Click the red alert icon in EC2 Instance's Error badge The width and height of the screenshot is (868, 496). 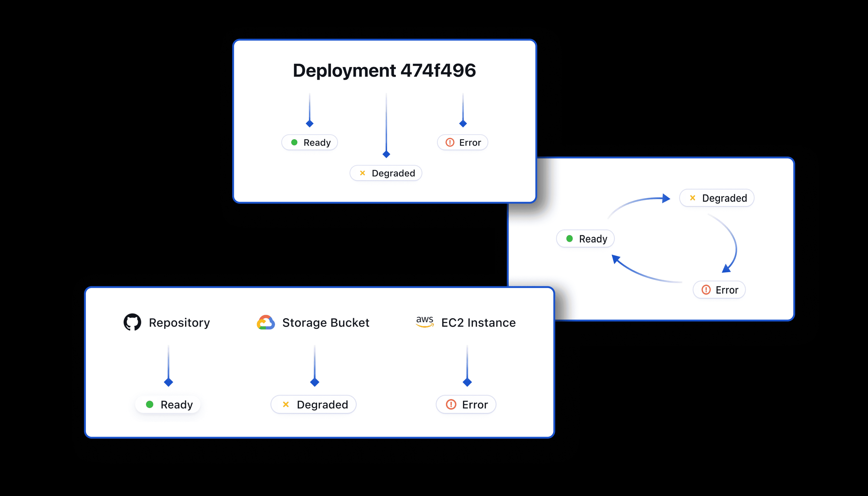[451, 404]
